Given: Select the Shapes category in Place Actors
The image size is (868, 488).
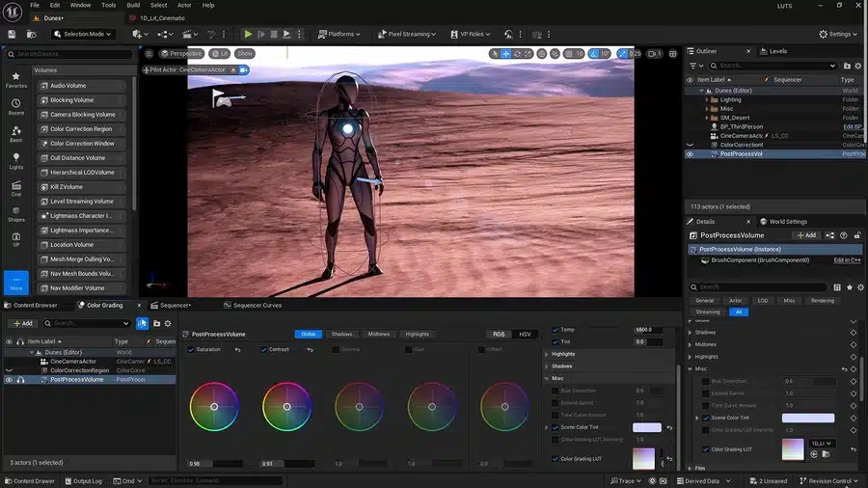Looking at the screenshot, I should pos(16,211).
